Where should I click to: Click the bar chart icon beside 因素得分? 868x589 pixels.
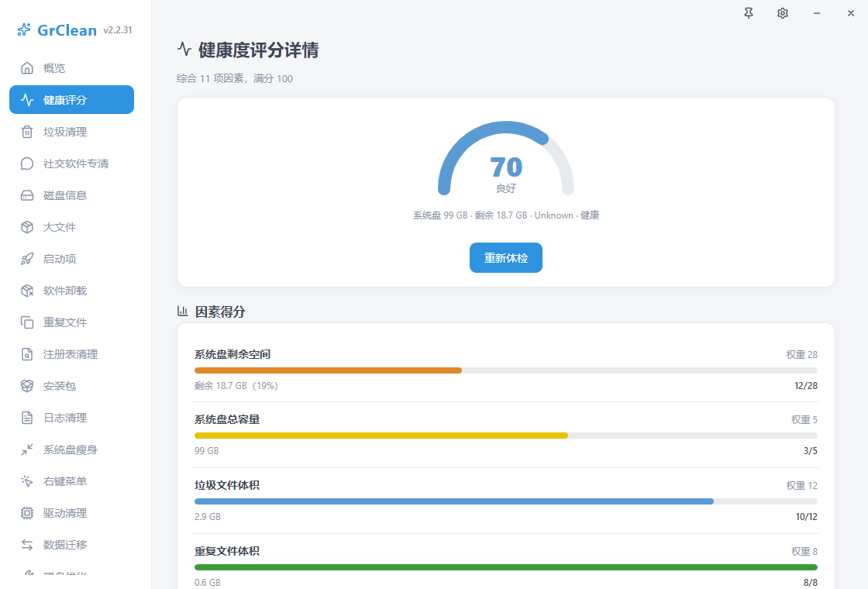pyautogui.click(x=183, y=311)
